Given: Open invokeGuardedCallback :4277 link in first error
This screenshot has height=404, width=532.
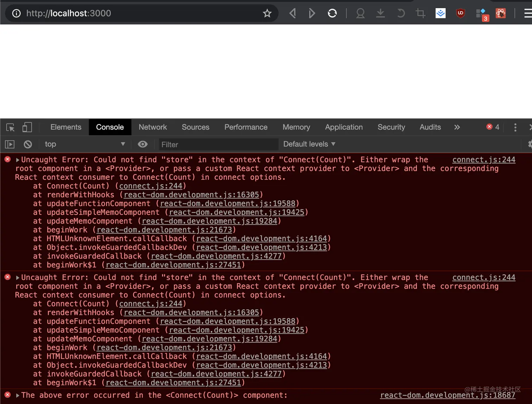Looking at the screenshot, I should 216,256.
